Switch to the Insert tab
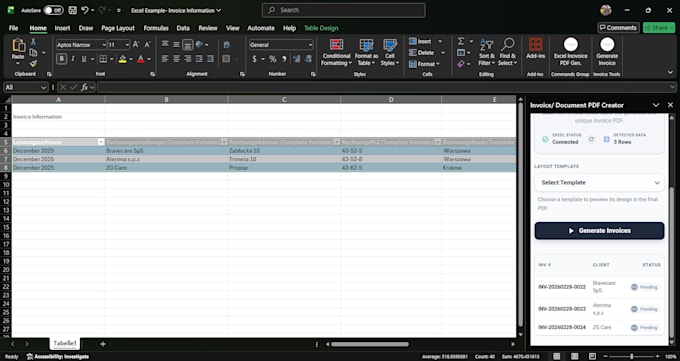 (x=62, y=28)
